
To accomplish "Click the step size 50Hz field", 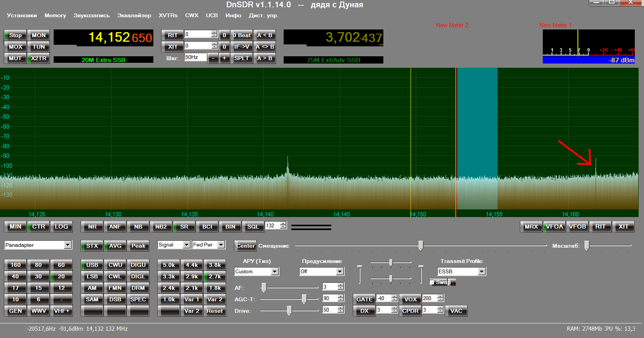I will tap(195, 57).
